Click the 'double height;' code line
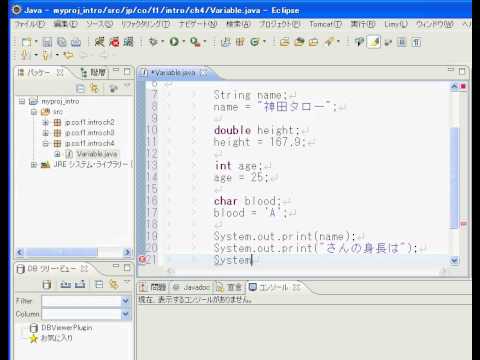480x360 pixels. tap(257, 130)
